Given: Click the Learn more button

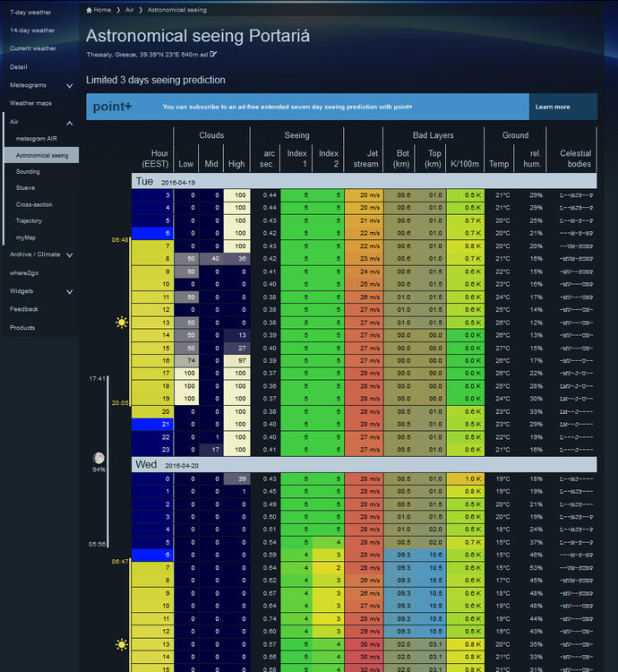Looking at the screenshot, I should click(553, 107).
